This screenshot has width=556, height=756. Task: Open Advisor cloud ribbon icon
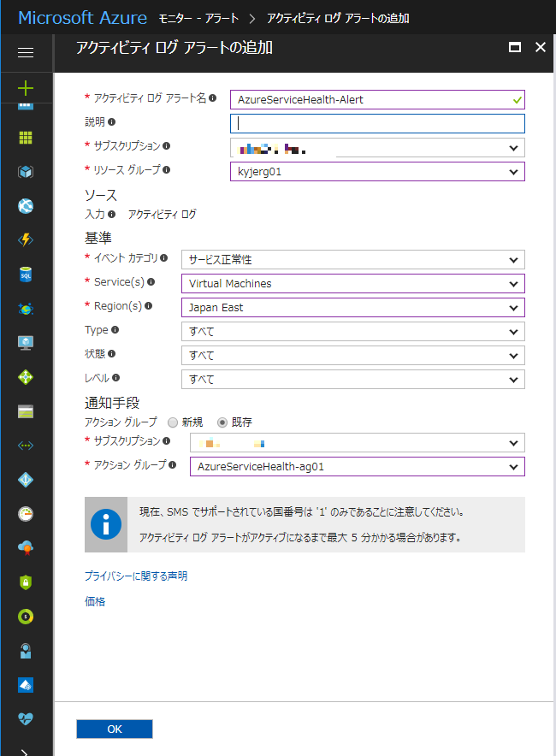26,548
